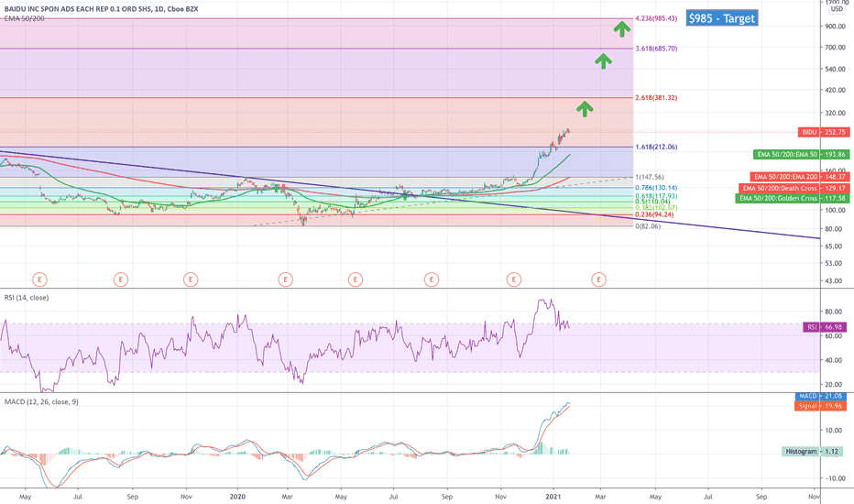Select Fibonacci level 2.618(381.32) label
Image resolution: width=854 pixels, height=504 pixels.
click(x=656, y=98)
